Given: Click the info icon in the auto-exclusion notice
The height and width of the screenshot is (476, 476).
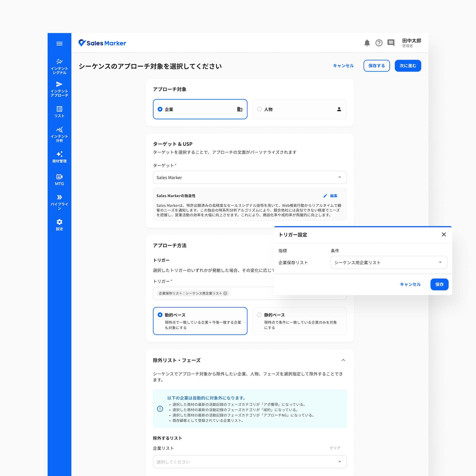Looking at the screenshot, I should tap(160, 409).
